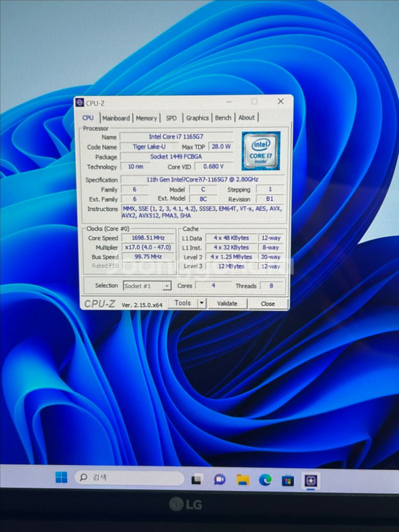The image size is (399, 532).
Task: Click the Bus Speed 99.75 MHz value
Action: 148,256
